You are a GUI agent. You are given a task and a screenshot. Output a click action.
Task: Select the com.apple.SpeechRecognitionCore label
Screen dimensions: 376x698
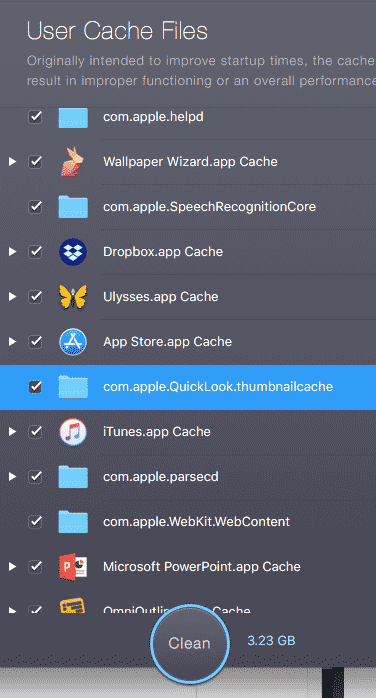(210, 207)
